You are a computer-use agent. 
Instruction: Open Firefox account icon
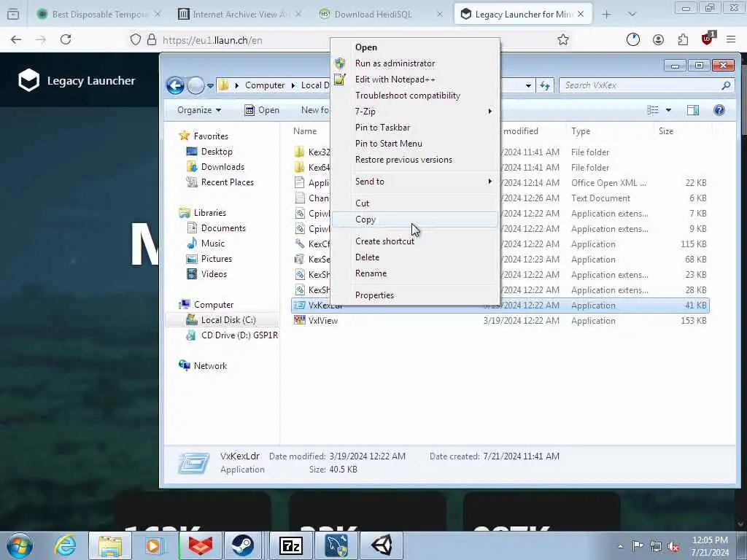(658, 40)
